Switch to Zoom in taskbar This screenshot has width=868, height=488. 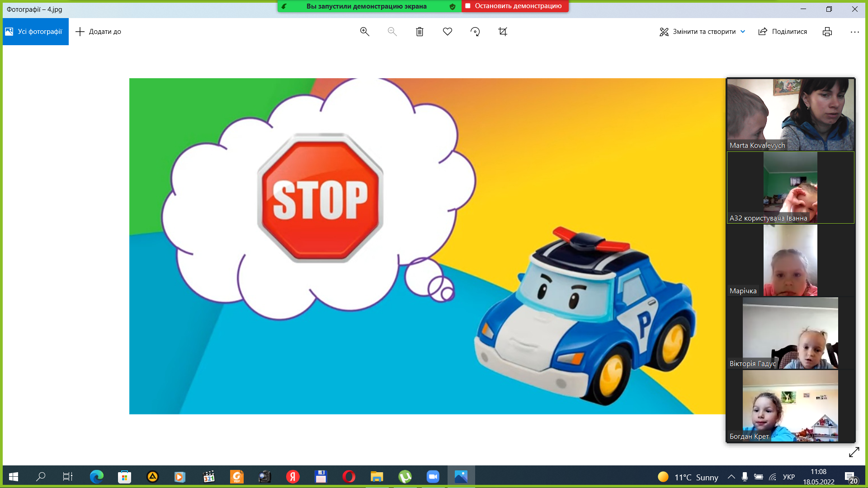[x=433, y=477]
